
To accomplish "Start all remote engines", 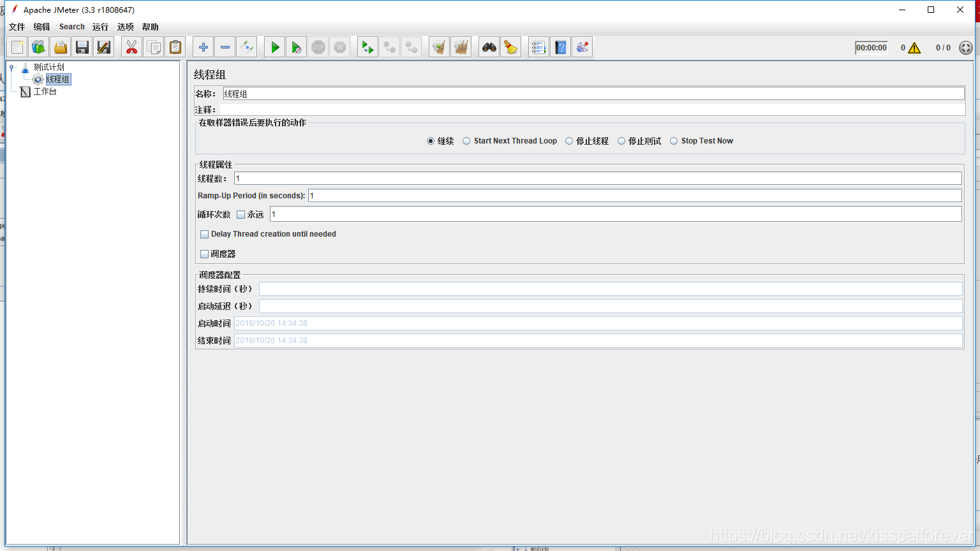I will click(368, 47).
